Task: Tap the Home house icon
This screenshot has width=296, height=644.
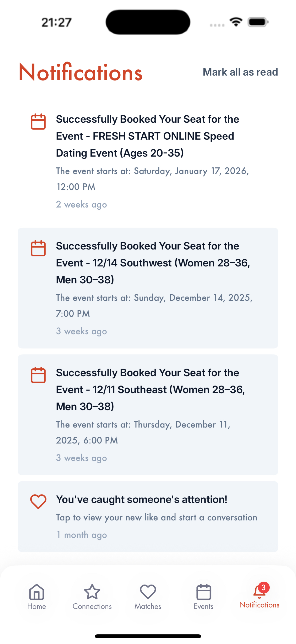Action: click(37, 592)
